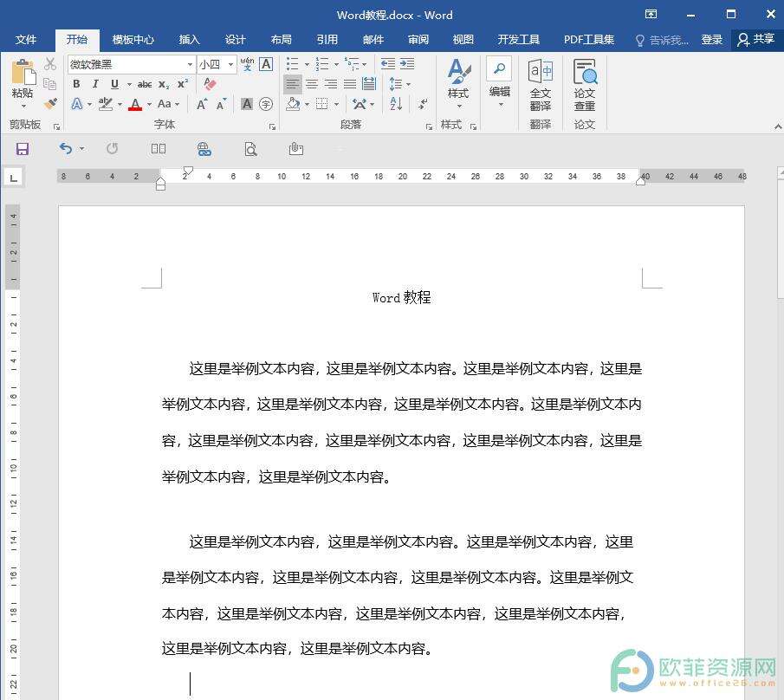
Task: Switch to the References (引用) tab
Action: 327,40
